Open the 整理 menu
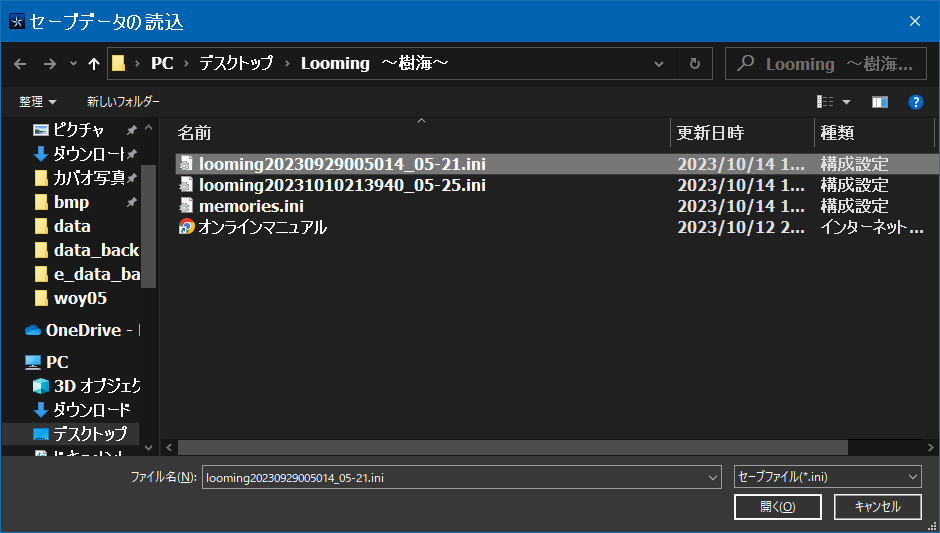This screenshot has height=533, width=940. (38, 102)
